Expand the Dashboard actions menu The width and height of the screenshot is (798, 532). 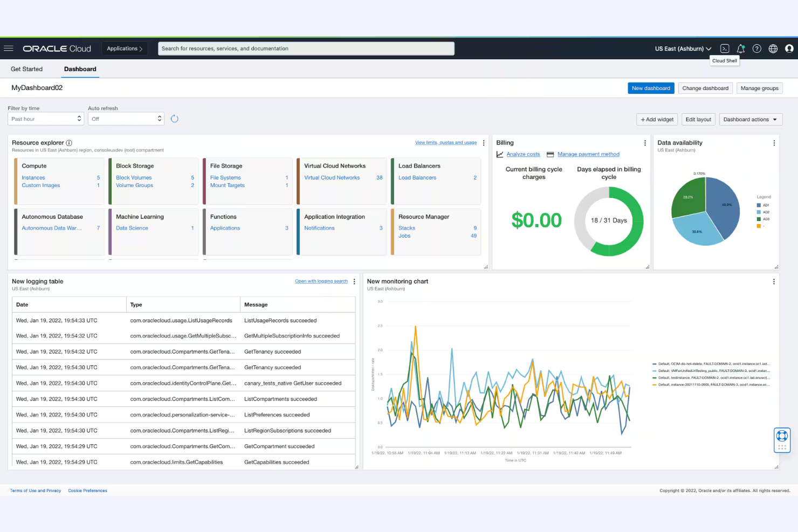751,119
